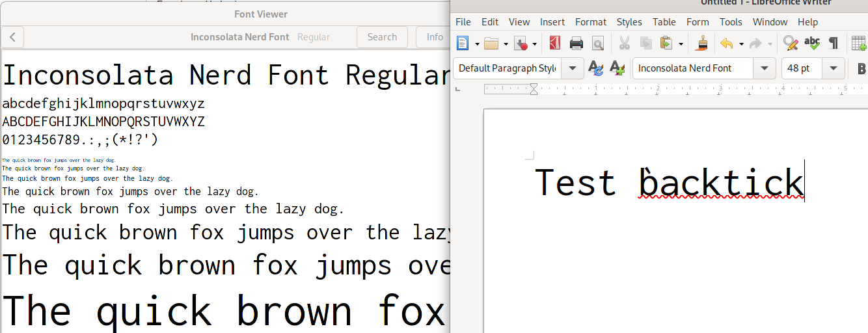Click the New document icon in Writer
Viewport: 868px width, 333px height.
pyautogui.click(x=463, y=44)
